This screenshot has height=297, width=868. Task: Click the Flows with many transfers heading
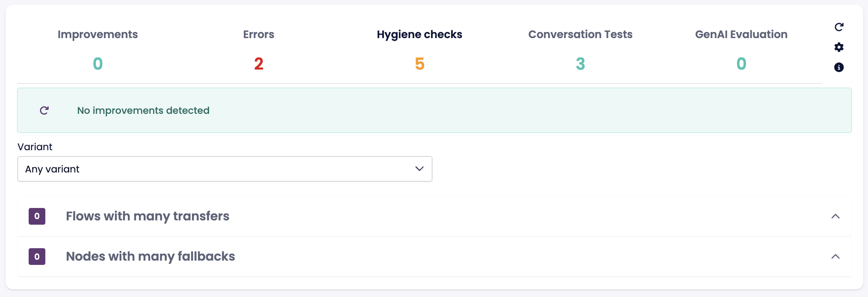[x=148, y=216]
